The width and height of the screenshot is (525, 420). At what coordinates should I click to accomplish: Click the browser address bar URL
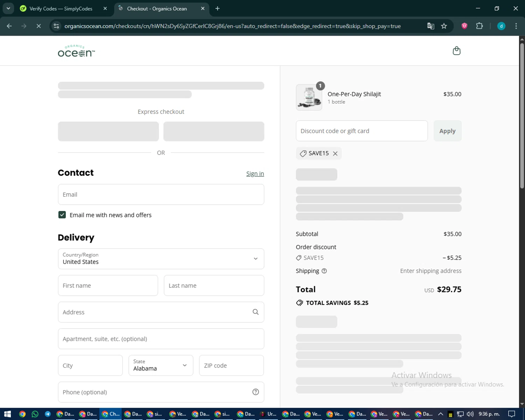pyautogui.click(x=232, y=26)
